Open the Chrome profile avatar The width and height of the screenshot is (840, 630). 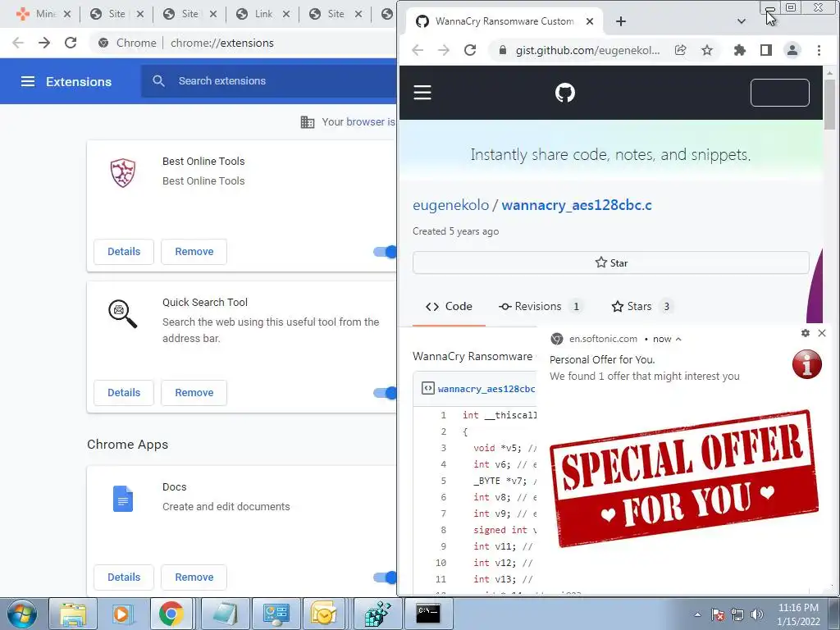click(x=792, y=50)
